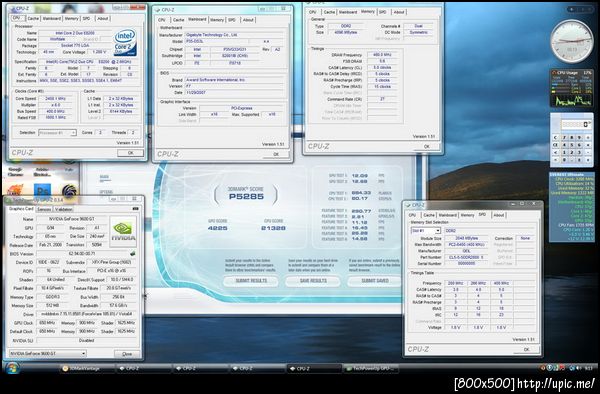Open Memory tab in bottom-right CPU-Z window
The height and width of the screenshot is (394, 600).
468,215
